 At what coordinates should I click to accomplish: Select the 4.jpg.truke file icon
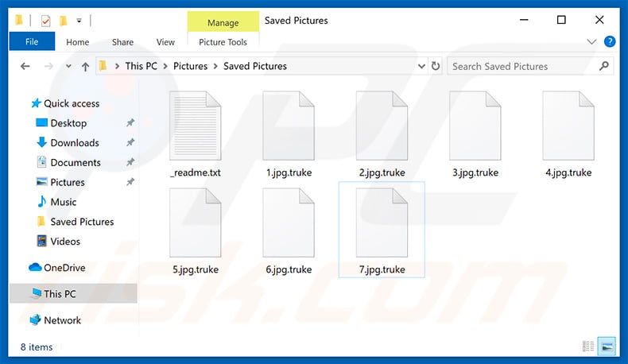pos(568,126)
